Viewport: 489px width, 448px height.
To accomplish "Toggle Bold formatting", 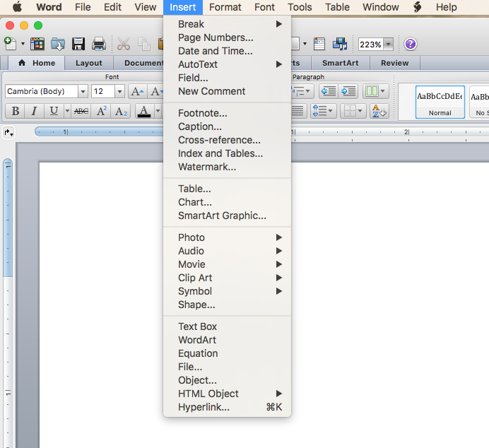I will pos(16,111).
